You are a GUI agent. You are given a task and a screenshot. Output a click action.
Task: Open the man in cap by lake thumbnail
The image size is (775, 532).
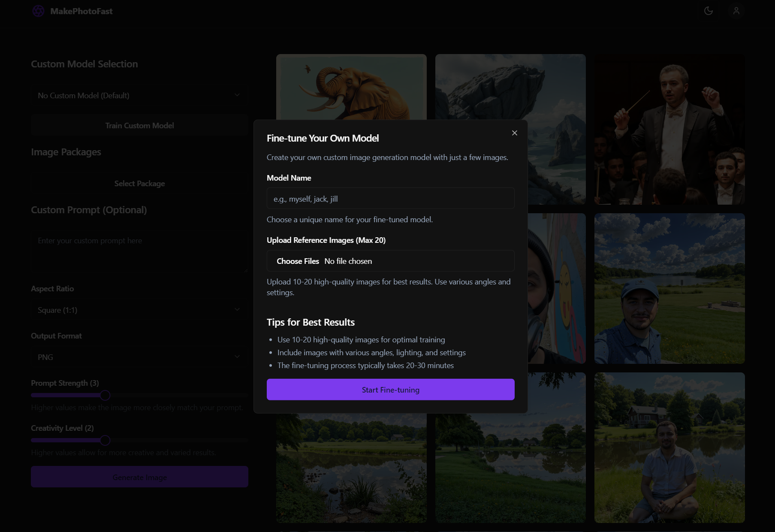tap(669, 288)
